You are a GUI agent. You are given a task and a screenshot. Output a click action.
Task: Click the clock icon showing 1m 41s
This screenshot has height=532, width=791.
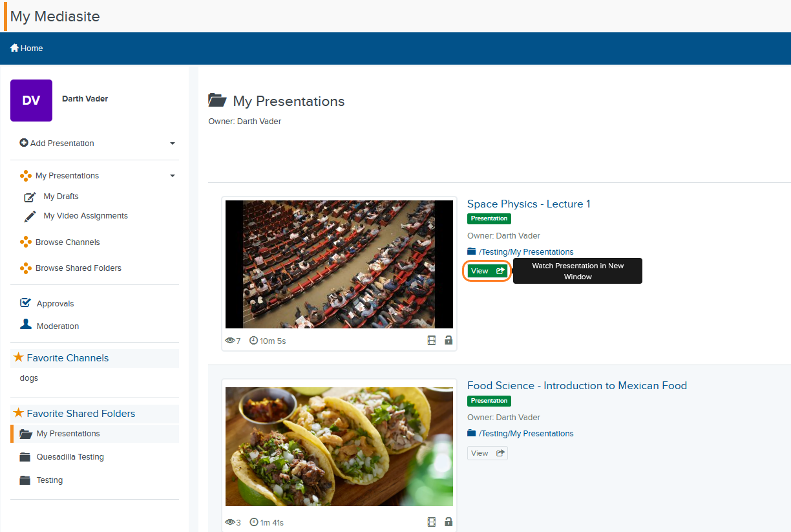(253, 522)
